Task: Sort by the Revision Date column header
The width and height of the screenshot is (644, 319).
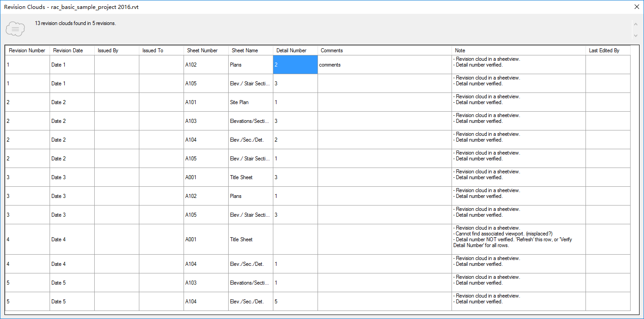Action: [67, 50]
